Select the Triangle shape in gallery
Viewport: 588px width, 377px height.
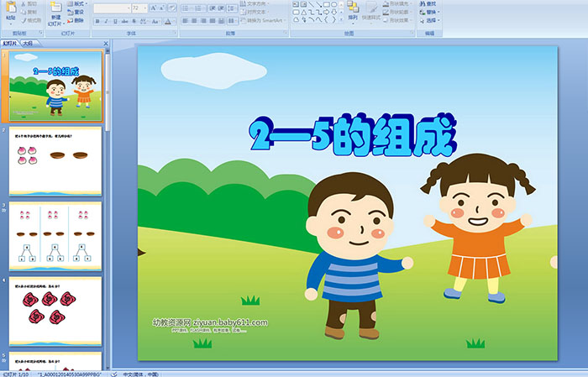pos(304,12)
